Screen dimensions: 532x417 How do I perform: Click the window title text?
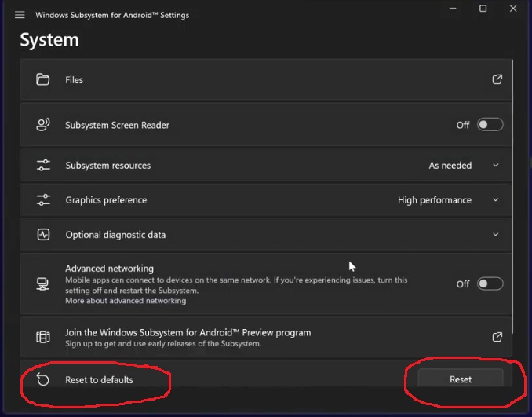click(x=112, y=15)
